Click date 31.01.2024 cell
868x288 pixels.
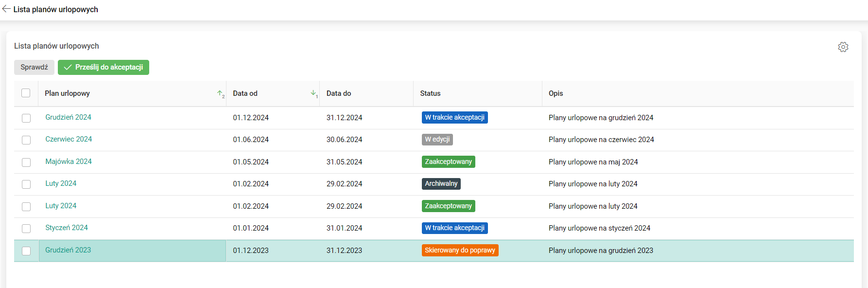pos(344,228)
